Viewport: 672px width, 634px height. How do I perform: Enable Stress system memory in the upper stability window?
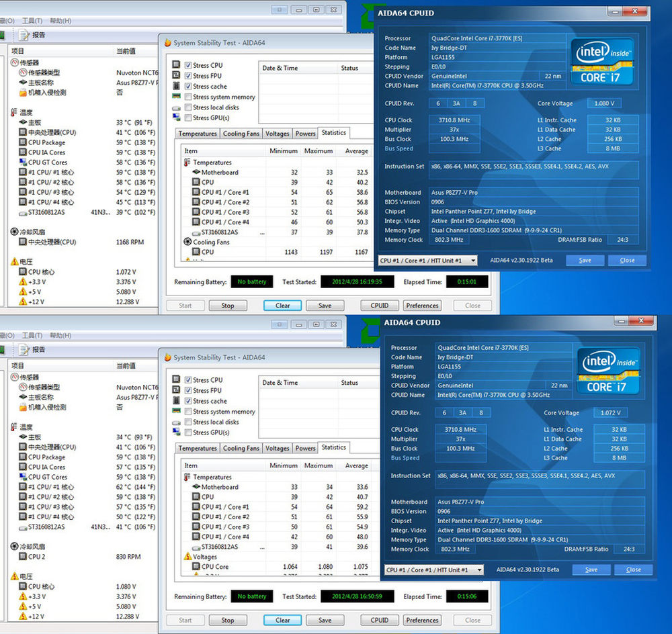[187, 97]
